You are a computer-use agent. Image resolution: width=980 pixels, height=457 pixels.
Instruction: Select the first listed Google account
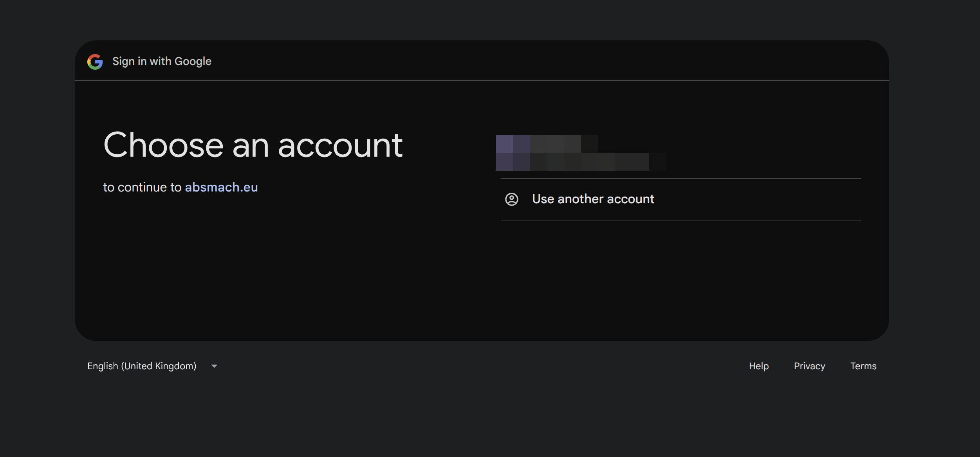(x=579, y=153)
